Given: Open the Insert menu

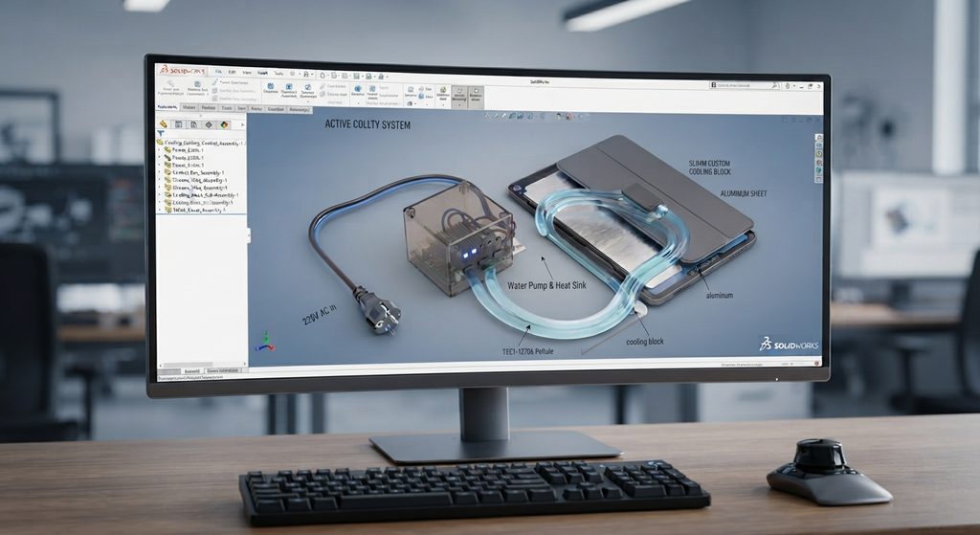Looking at the screenshot, I should click(x=262, y=73).
